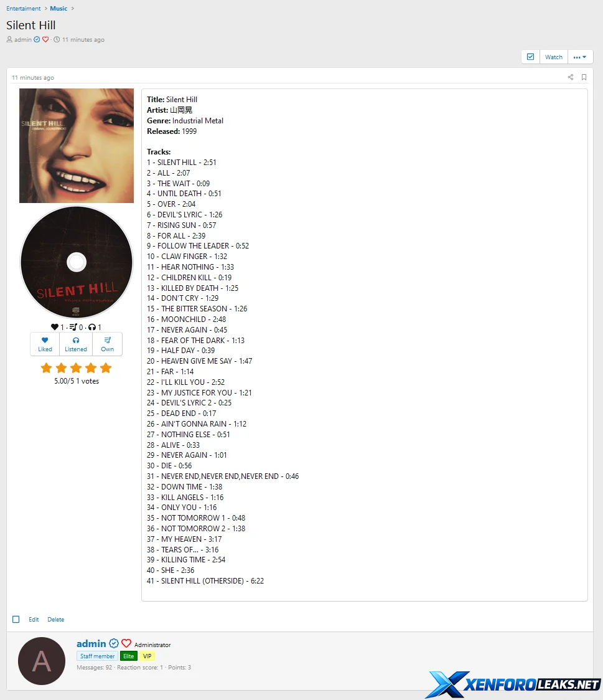Click the share icon on the post

(570, 77)
